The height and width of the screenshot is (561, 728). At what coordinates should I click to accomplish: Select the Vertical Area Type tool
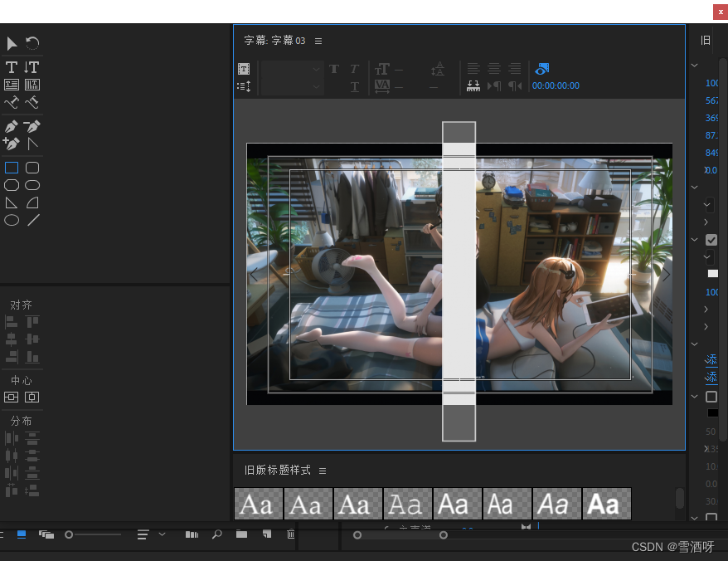click(32, 85)
